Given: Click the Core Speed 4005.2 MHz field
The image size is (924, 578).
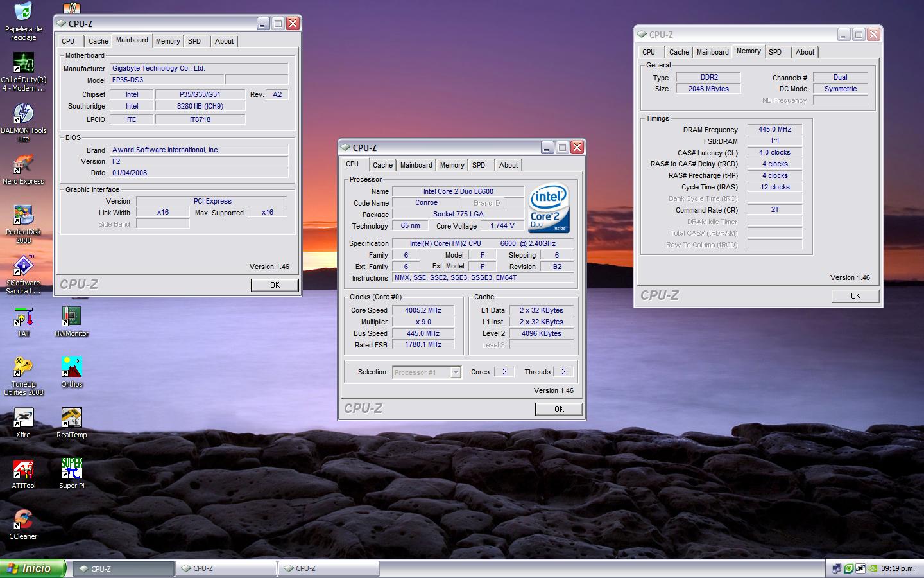Looking at the screenshot, I should 423,310.
